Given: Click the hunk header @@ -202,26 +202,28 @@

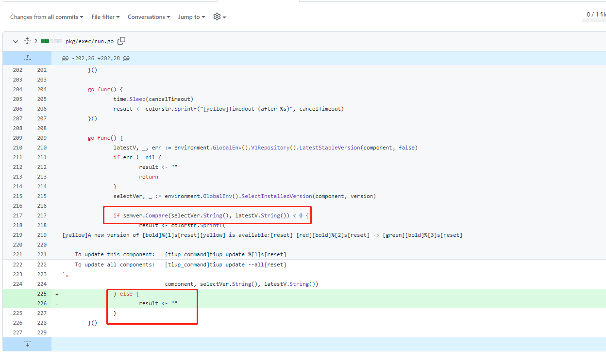Looking at the screenshot, I should (96, 58).
